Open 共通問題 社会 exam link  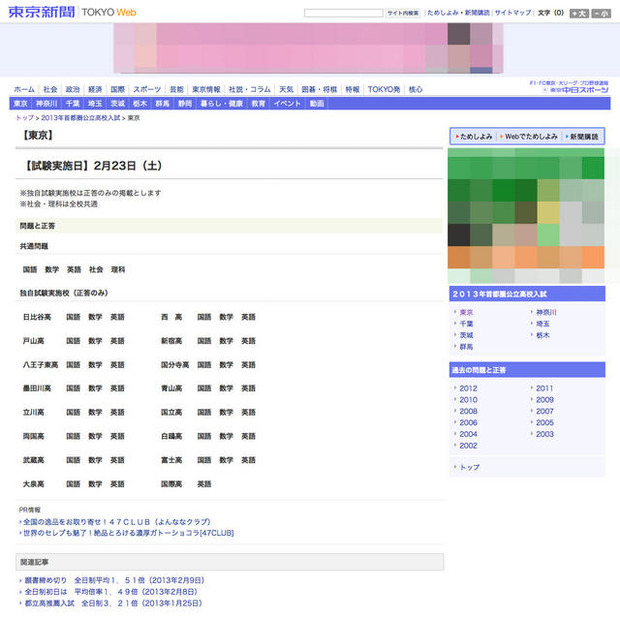(96, 270)
